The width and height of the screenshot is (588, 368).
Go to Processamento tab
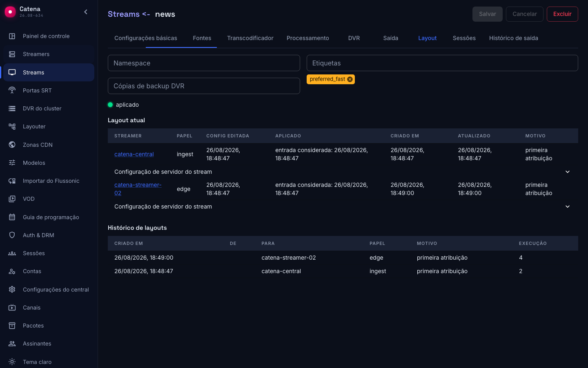pos(308,38)
